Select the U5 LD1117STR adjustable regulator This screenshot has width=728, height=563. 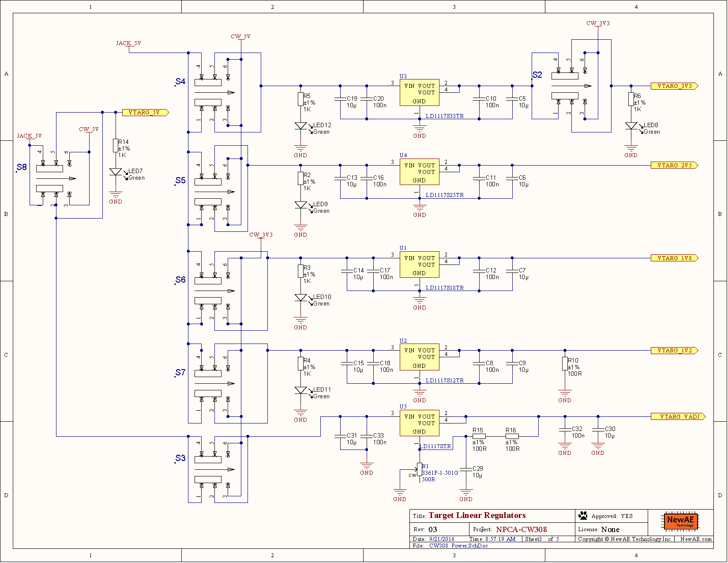click(x=419, y=423)
